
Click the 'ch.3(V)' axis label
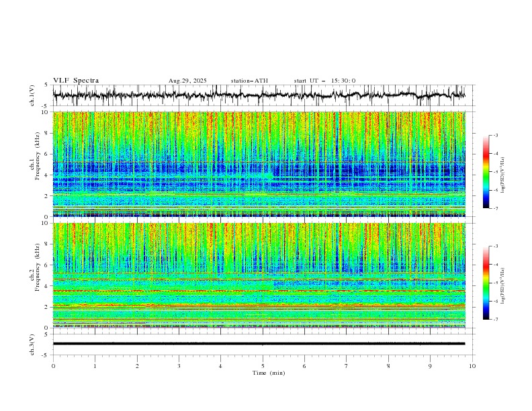tap(32, 345)
